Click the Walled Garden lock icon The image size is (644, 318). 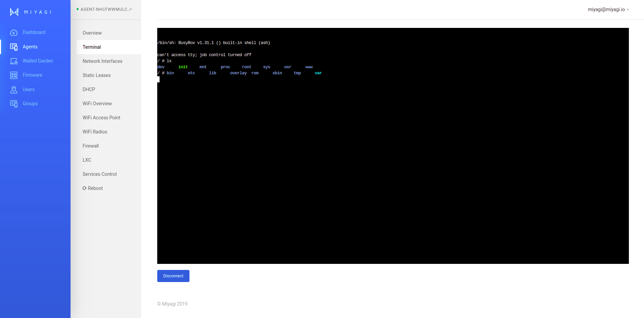coord(14,61)
